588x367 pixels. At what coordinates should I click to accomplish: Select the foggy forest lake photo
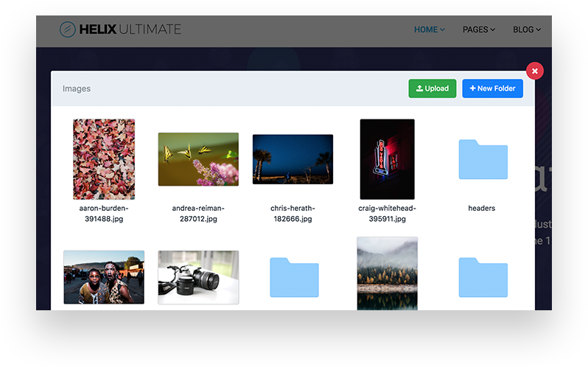coord(387,273)
